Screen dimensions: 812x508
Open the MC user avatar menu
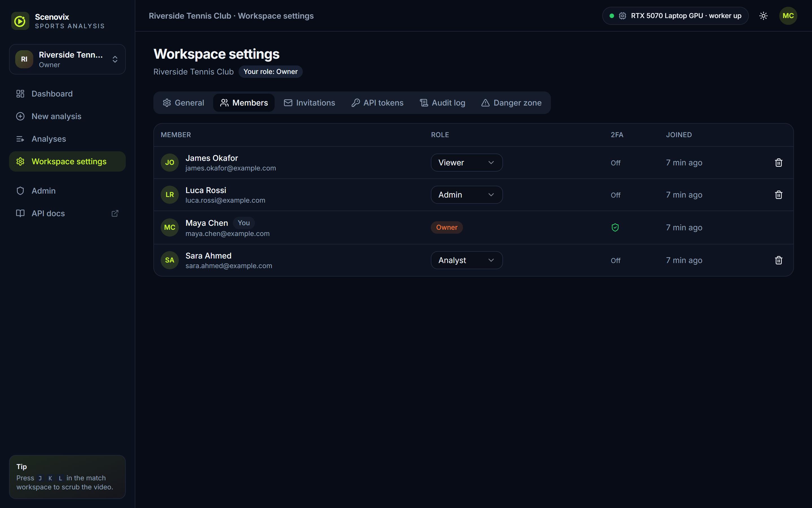pos(788,16)
